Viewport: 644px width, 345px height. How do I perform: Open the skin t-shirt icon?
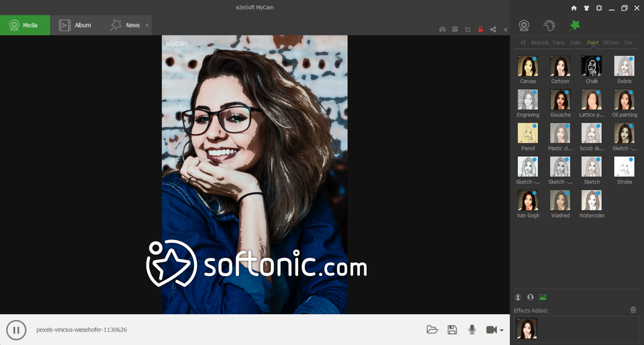[x=586, y=8]
